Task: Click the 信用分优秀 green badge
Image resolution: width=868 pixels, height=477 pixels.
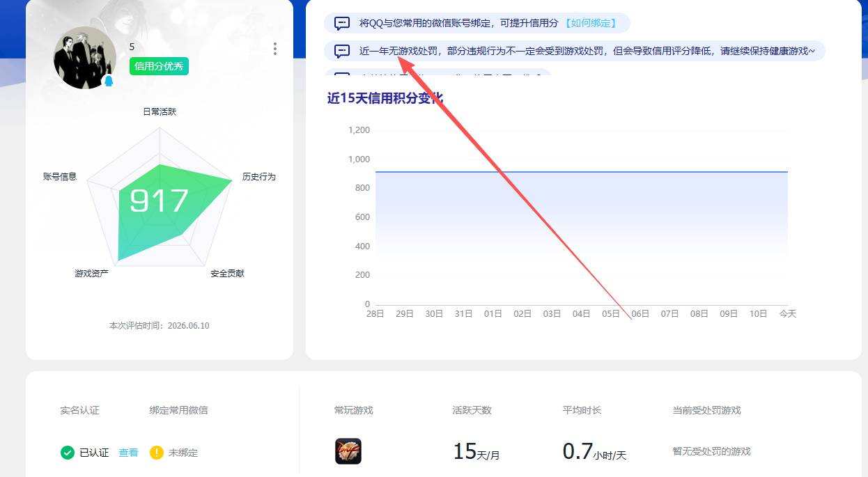Action: tap(159, 66)
